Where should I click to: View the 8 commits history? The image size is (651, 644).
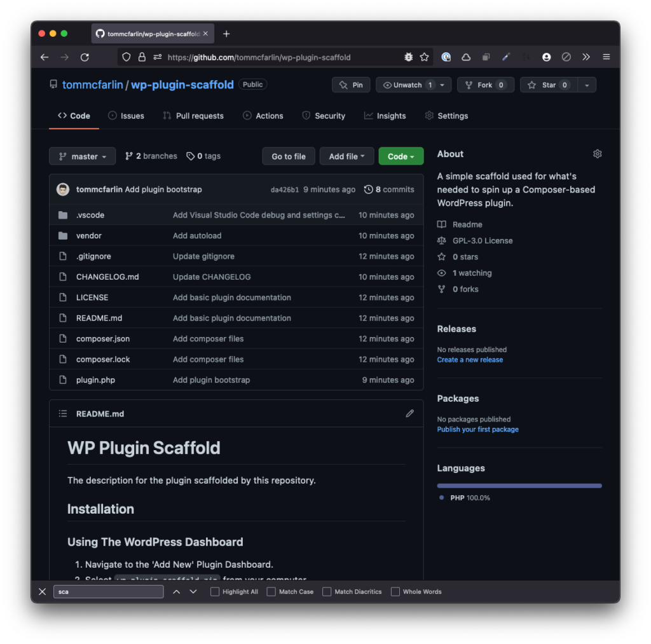pyautogui.click(x=390, y=189)
